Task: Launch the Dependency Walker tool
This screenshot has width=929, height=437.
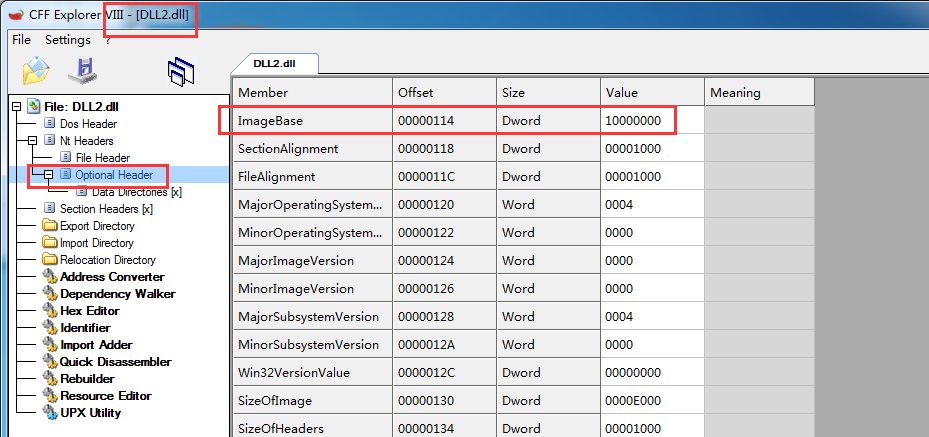Action: pyautogui.click(x=118, y=294)
